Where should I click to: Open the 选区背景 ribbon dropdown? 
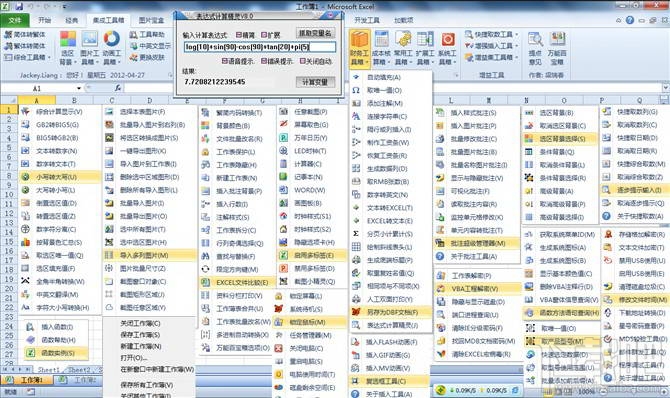pos(68,48)
